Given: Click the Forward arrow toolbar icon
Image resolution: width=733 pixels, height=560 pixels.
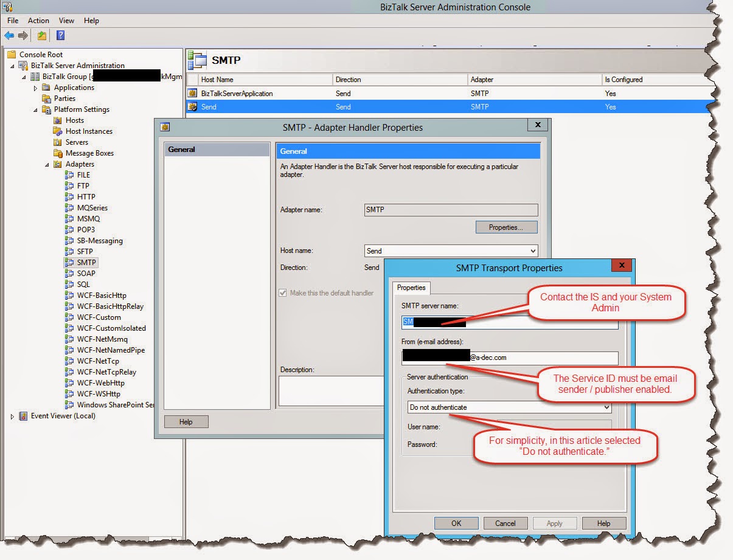Looking at the screenshot, I should (x=23, y=36).
